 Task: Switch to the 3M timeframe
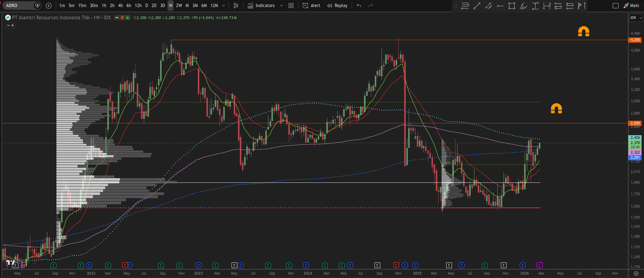click(195, 6)
